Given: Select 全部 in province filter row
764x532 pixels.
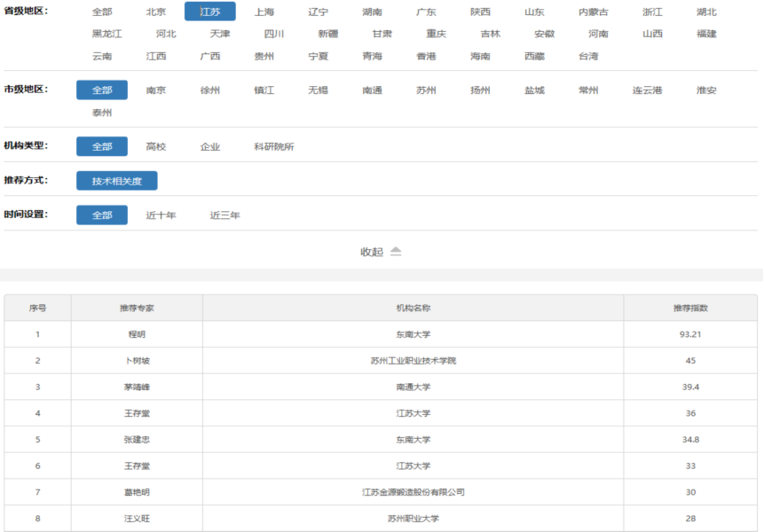Looking at the screenshot, I should click(x=102, y=12).
